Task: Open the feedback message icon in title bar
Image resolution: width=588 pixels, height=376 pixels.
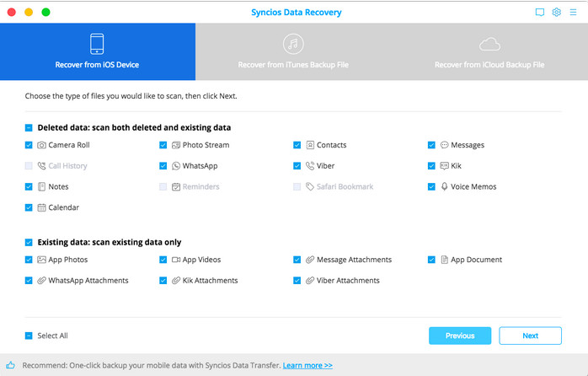Action: [x=540, y=13]
